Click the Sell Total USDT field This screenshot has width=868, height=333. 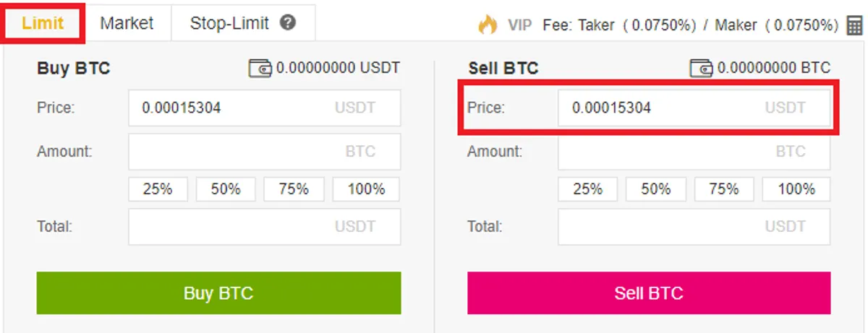[694, 227]
